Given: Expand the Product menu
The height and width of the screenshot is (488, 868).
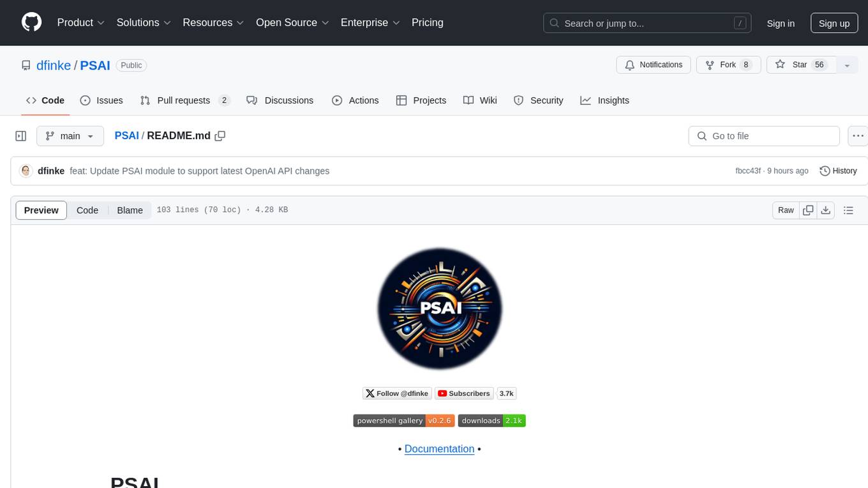Looking at the screenshot, I should click(x=80, y=22).
